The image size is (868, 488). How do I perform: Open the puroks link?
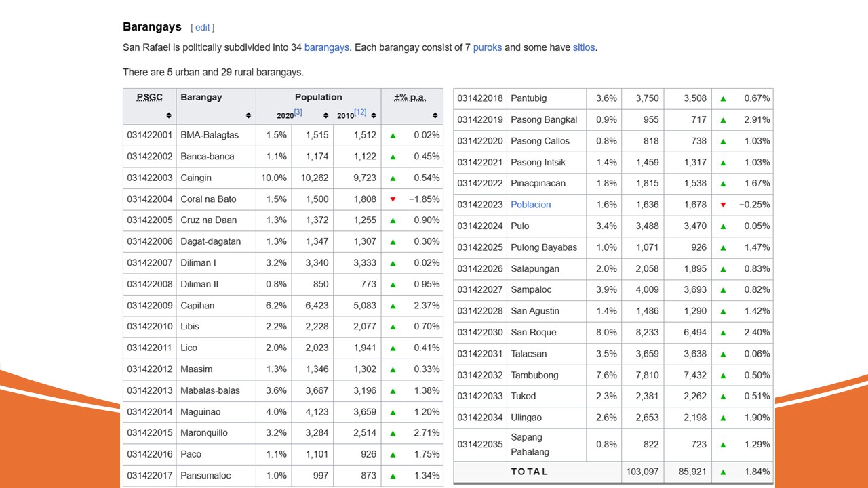[487, 47]
